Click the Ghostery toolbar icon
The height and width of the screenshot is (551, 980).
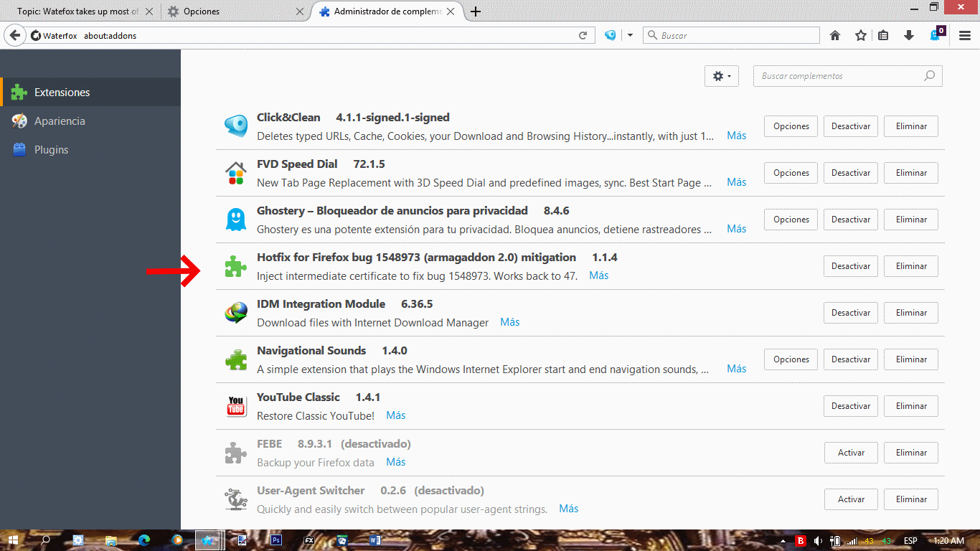click(x=936, y=34)
